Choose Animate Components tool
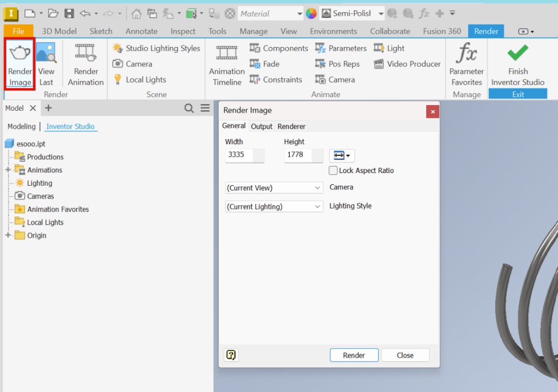 (279, 48)
